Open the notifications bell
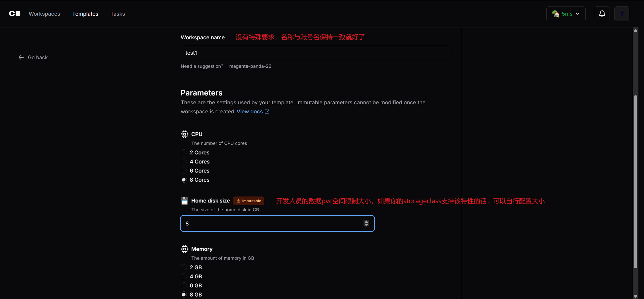The image size is (644, 299). pyautogui.click(x=602, y=14)
